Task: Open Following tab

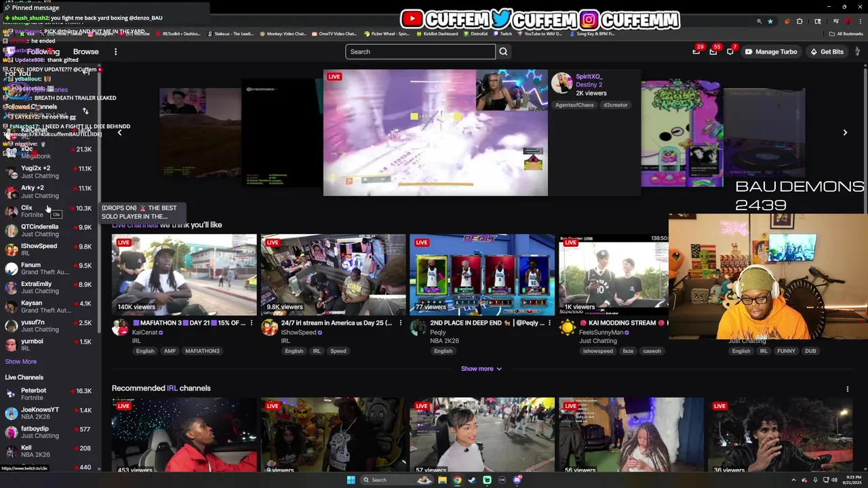Action: click(x=43, y=52)
